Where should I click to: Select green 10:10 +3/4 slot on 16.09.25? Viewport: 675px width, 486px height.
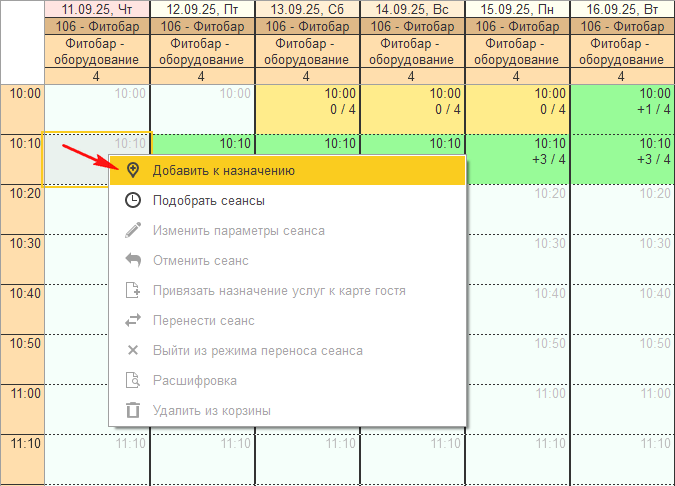(x=622, y=159)
